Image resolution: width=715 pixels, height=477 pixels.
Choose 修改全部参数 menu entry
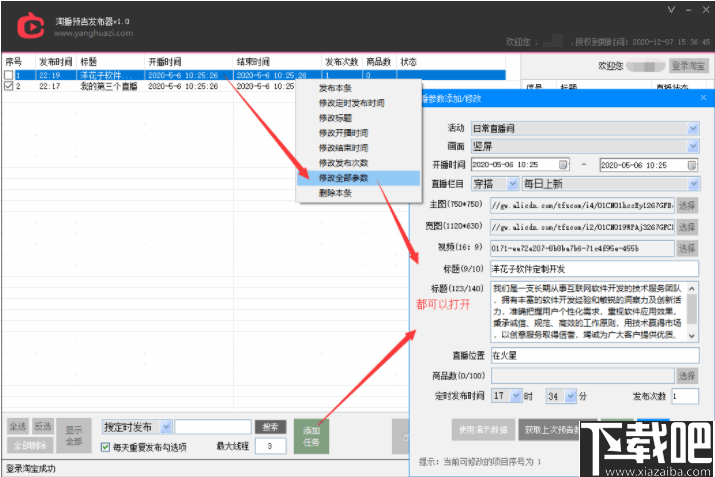pyautogui.click(x=358, y=178)
